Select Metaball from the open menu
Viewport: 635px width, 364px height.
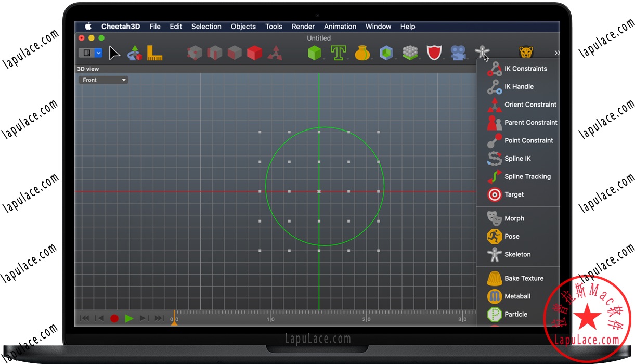[518, 296]
